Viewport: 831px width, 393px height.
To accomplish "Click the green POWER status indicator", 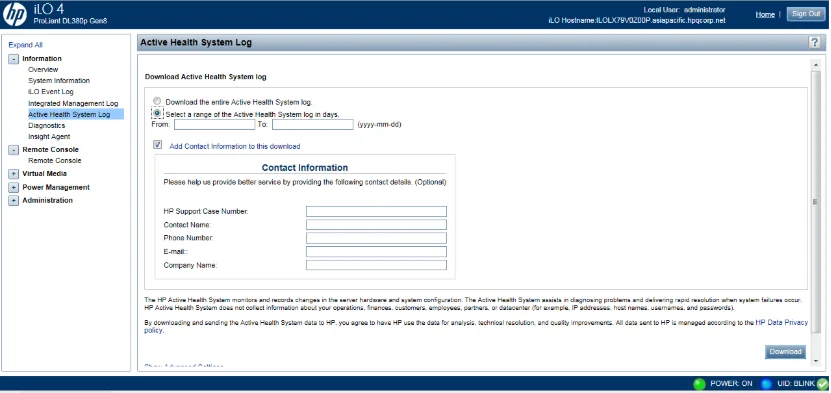I will (x=700, y=384).
